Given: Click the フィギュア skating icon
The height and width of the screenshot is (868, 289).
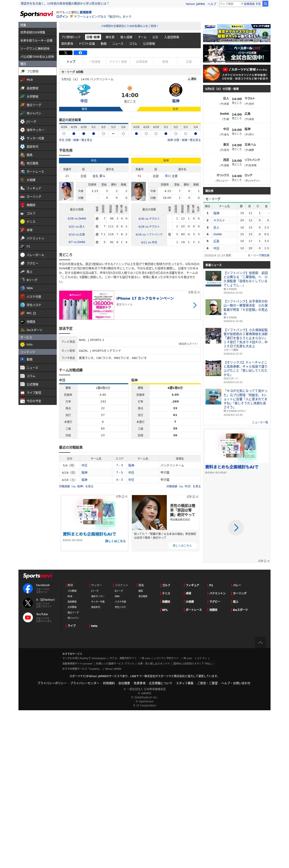Looking at the screenshot, I should (23, 188).
